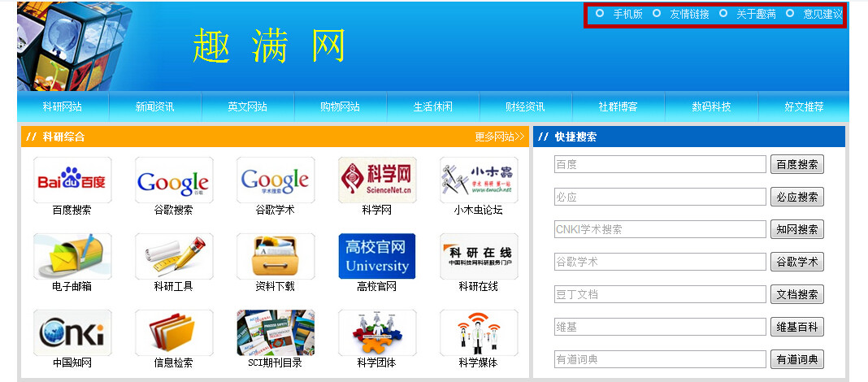Image resolution: width=868 pixels, height=382 pixels.
Task: Click the 科学网 text label
Action: tap(377, 211)
